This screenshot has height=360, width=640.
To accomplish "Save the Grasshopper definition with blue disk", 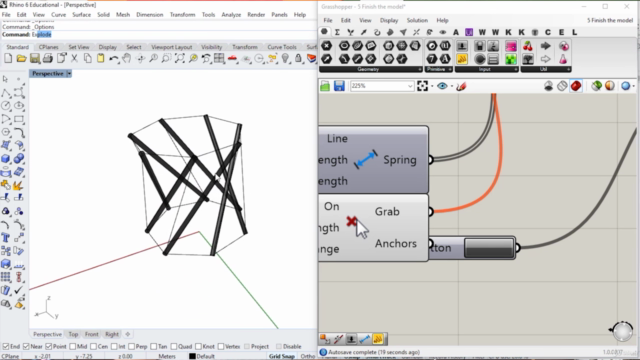I will (x=339, y=86).
